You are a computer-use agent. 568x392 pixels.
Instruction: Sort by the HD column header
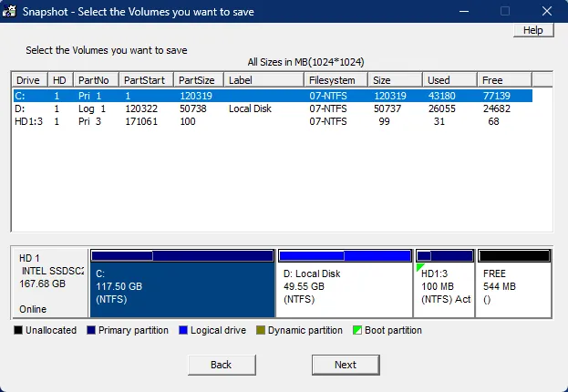click(60, 79)
